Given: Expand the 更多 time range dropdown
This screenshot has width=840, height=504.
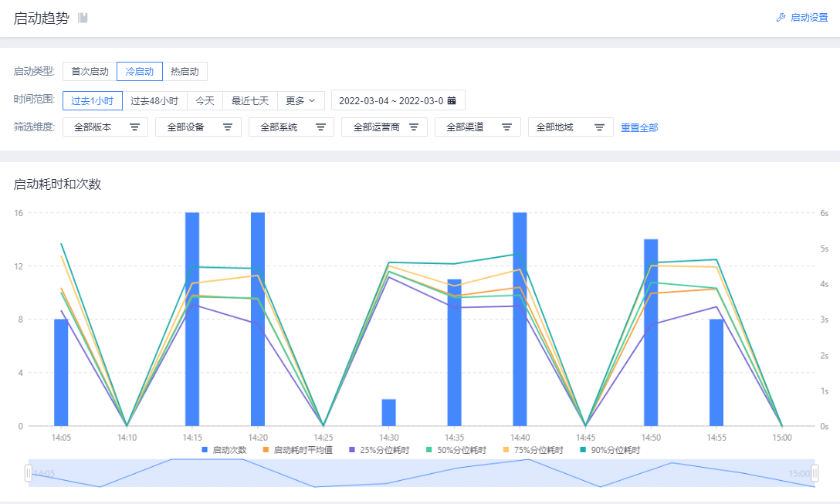Looking at the screenshot, I should click(300, 100).
